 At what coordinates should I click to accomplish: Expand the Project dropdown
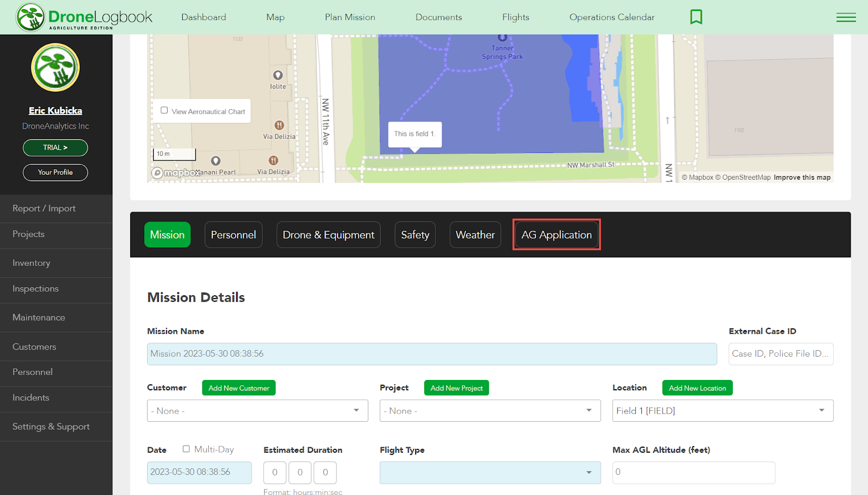click(490, 411)
